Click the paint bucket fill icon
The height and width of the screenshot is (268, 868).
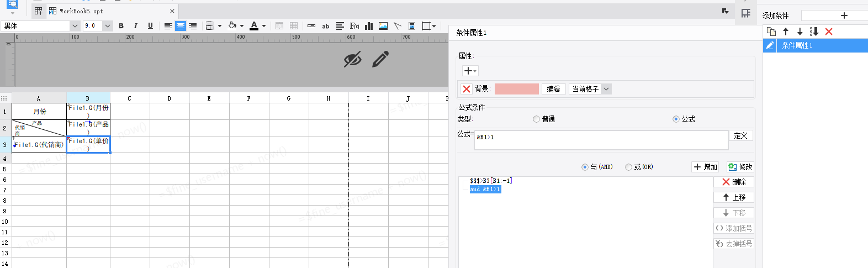[x=232, y=26]
